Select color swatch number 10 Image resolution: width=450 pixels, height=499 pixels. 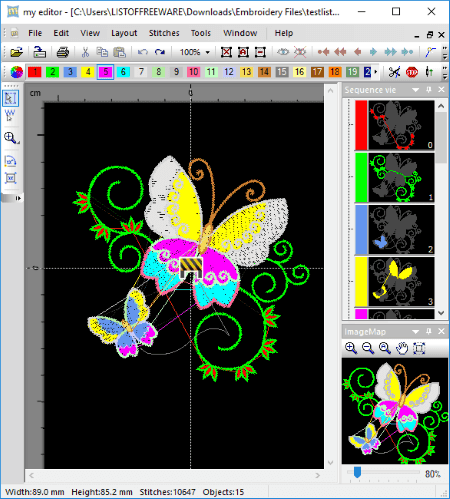point(194,72)
